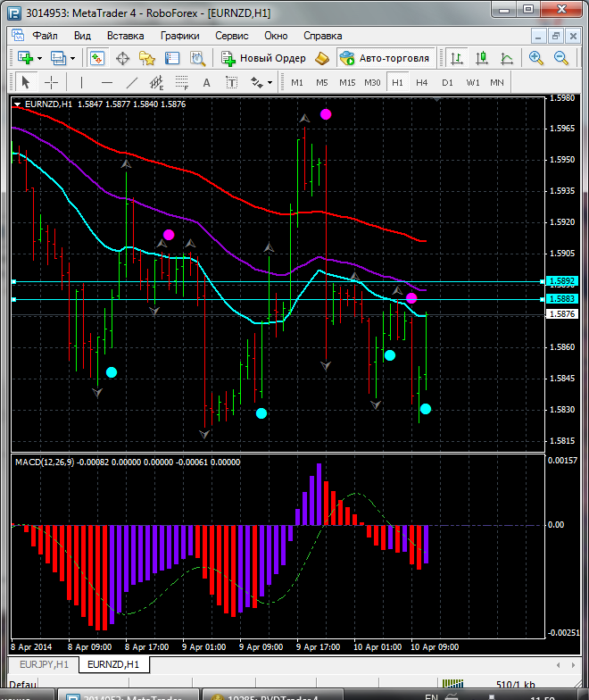Open the Графики menu
The image size is (589, 700).
coord(179,36)
